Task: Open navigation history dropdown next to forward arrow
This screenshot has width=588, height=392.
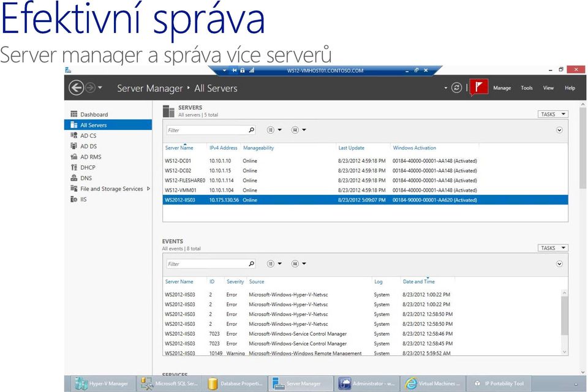Action: coord(100,88)
